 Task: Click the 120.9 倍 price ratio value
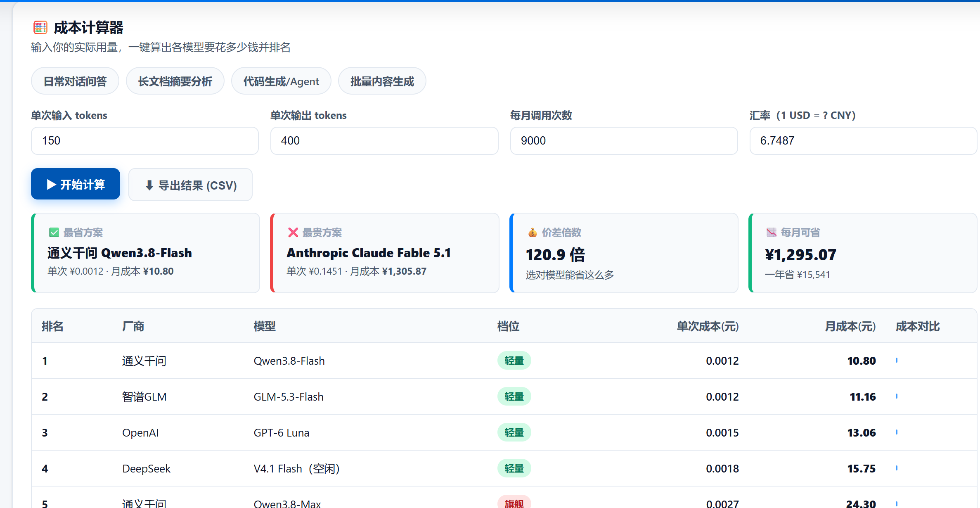pos(555,254)
